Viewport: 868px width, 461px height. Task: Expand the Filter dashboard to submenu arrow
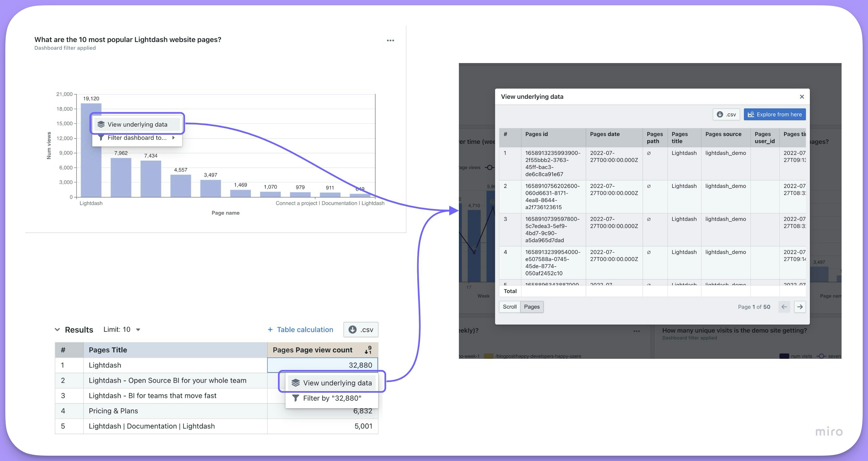(173, 138)
